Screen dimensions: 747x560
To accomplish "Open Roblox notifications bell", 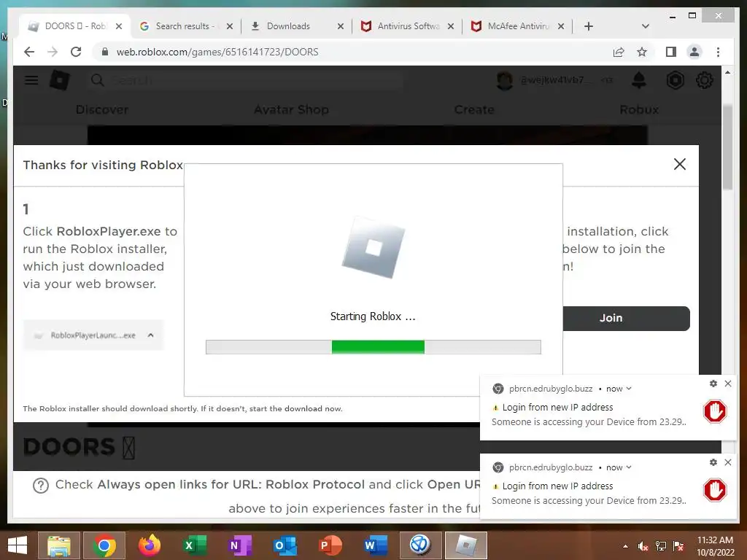I will pos(639,80).
